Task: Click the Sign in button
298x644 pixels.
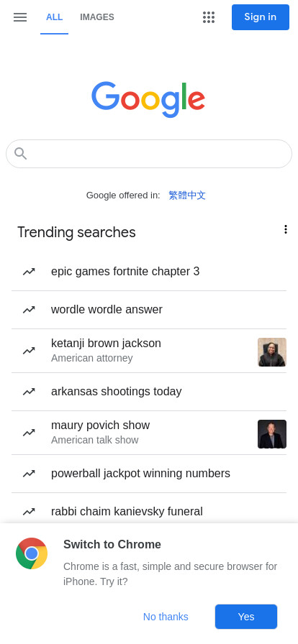Action: (x=261, y=17)
